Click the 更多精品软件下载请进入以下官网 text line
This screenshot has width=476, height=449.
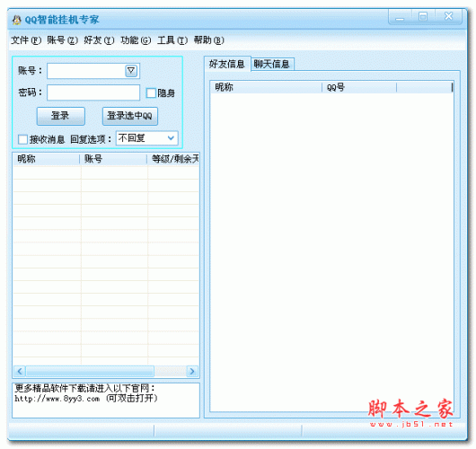(84, 388)
